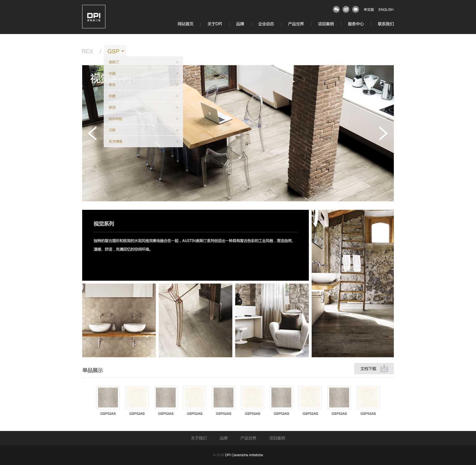Click the 项目案例 link in the footer
This screenshot has height=465, width=476.
277,438
